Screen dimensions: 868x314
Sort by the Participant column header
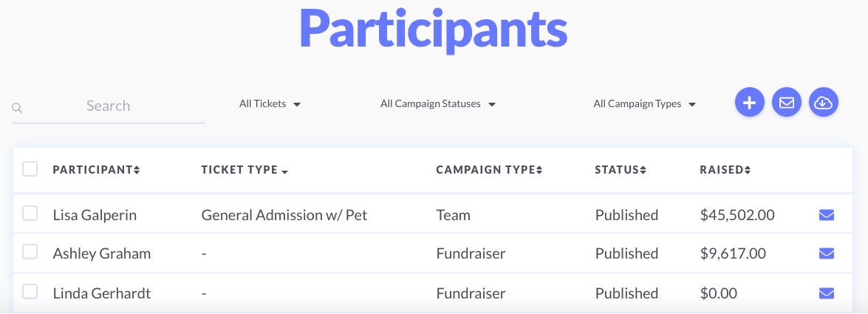(x=96, y=170)
